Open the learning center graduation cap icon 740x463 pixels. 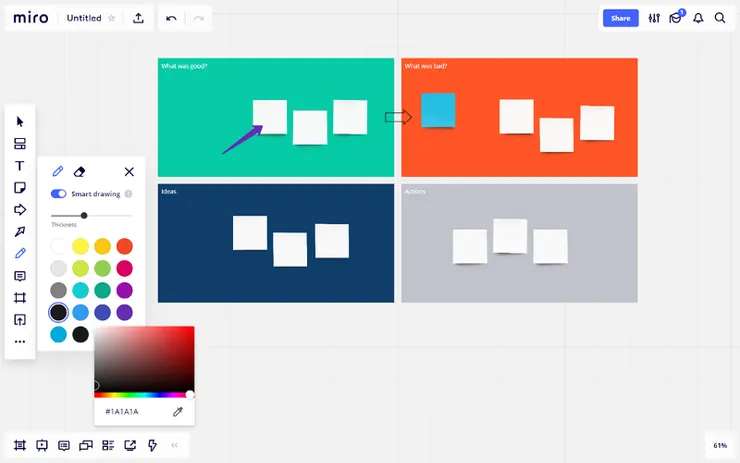(x=675, y=18)
